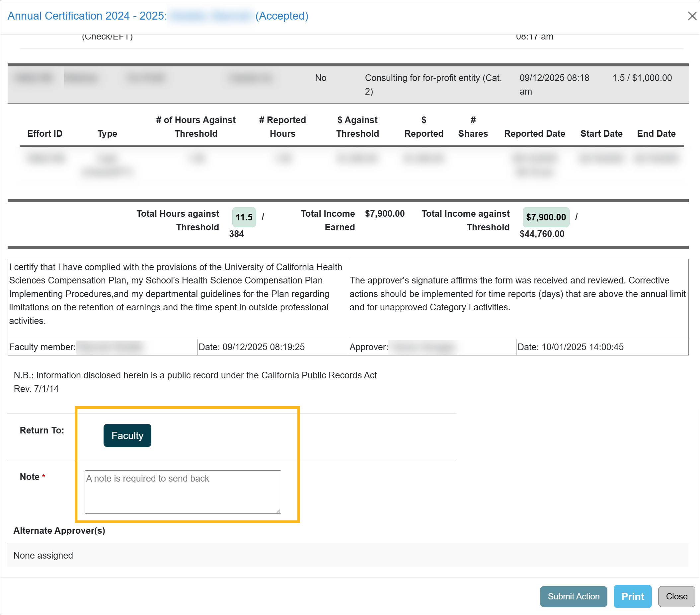The height and width of the screenshot is (615, 700).
Task: Click the Reported Date column header
Action: coord(535,133)
